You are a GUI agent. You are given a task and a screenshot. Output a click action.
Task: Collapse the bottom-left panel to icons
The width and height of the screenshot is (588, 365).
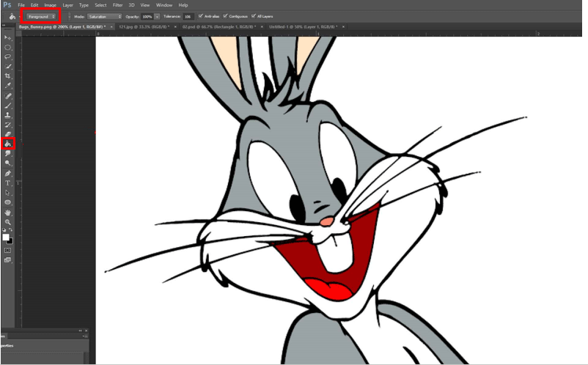click(x=80, y=331)
